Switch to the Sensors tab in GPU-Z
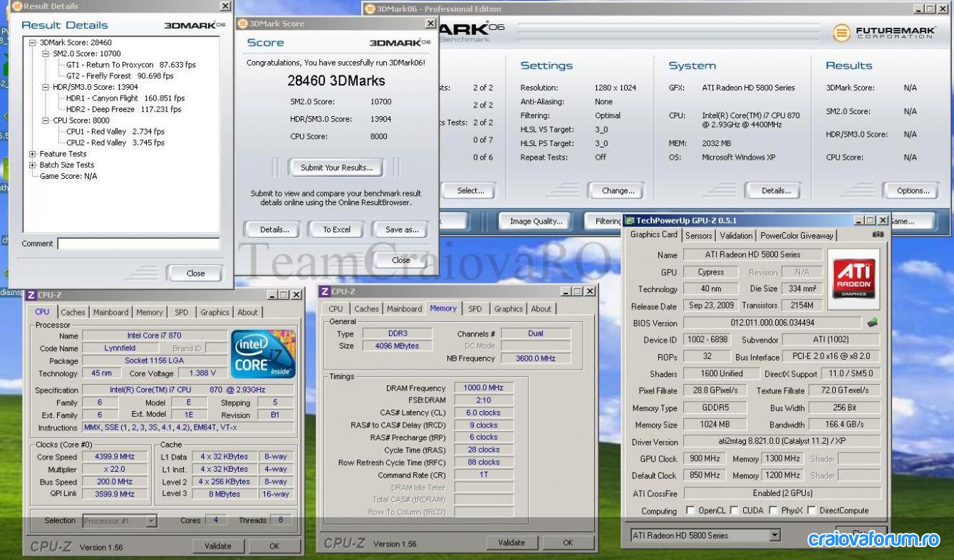954x560 pixels. pos(698,235)
